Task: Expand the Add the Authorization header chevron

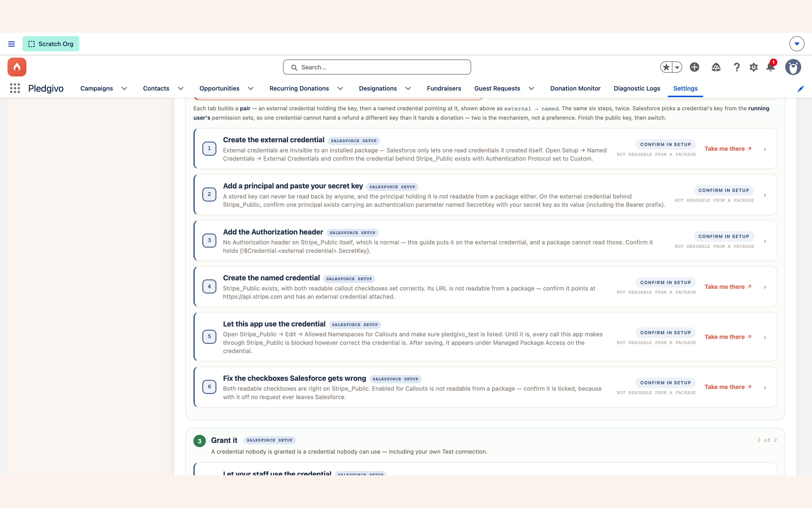Action: [765, 241]
